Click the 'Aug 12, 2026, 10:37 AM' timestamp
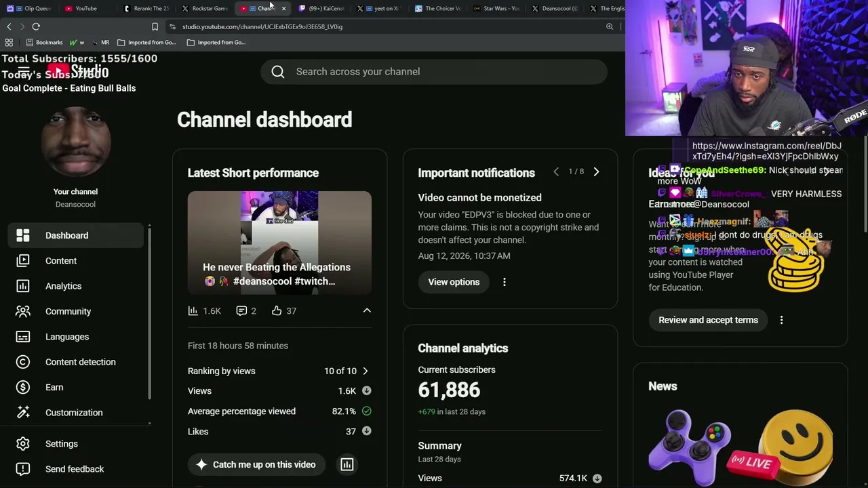This screenshot has height=488, width=868. [464, 256]
